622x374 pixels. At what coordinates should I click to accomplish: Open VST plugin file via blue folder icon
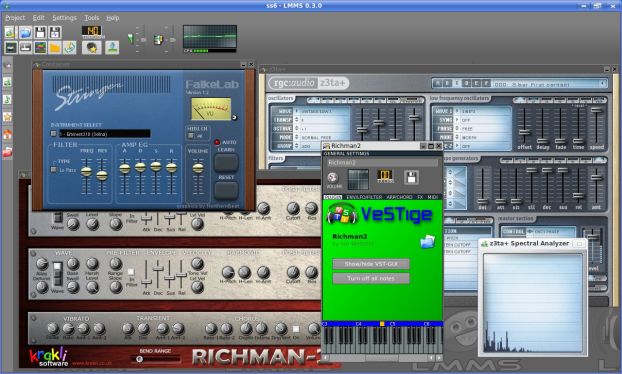click(427, 241)
